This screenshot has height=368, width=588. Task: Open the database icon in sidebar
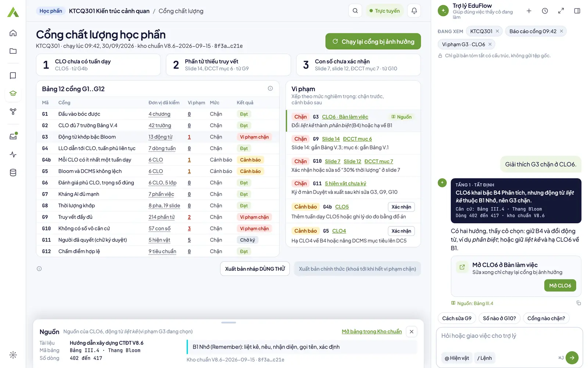13,173
